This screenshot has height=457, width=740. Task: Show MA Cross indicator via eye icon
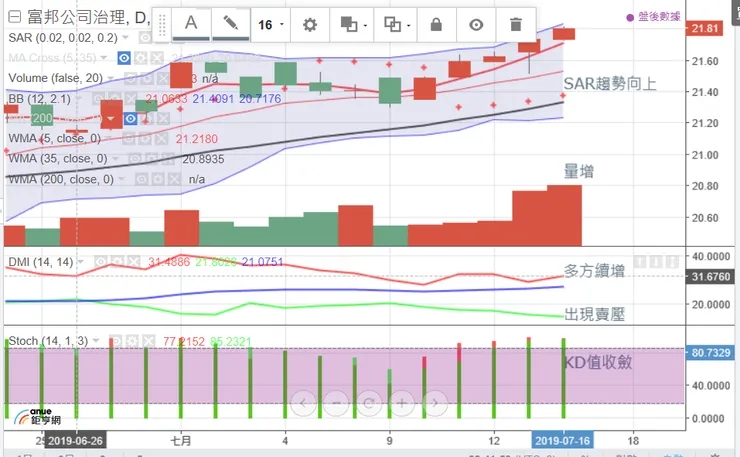[x=124, y=58]
